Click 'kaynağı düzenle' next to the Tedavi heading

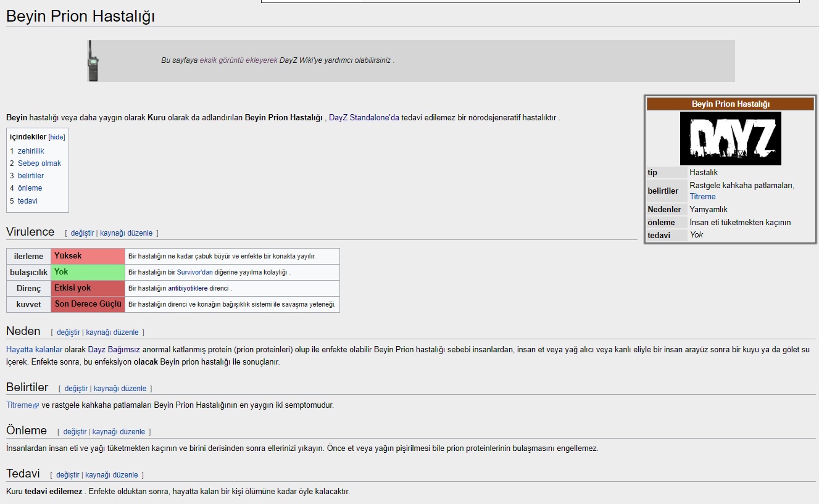pyautogui.click(x=112, y=475)
